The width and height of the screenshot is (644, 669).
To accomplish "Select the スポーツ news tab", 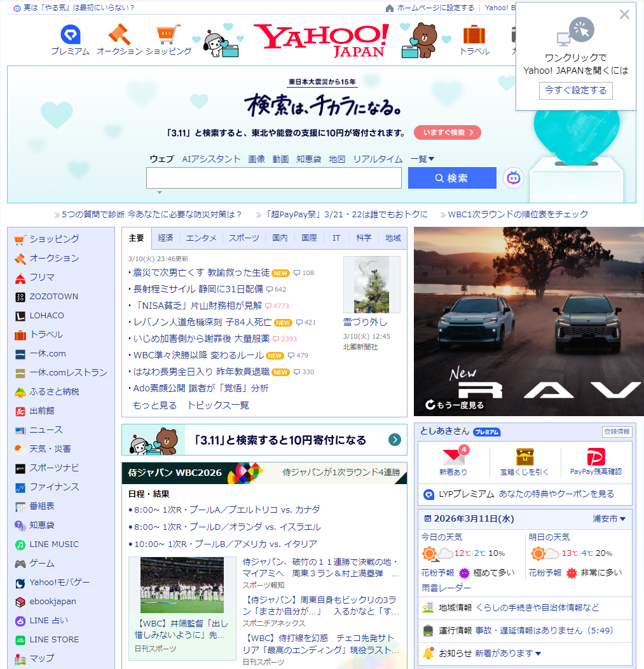I will [x=244, y=238].
